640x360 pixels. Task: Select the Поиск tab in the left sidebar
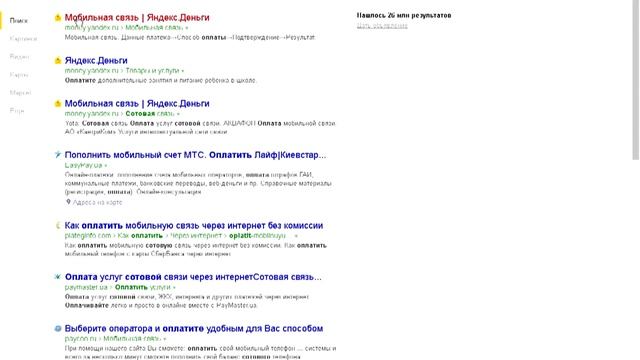[19, 20]
